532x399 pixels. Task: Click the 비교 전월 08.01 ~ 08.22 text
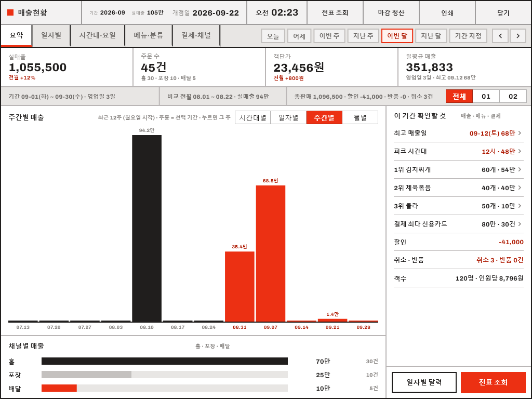tap(218, 97)
